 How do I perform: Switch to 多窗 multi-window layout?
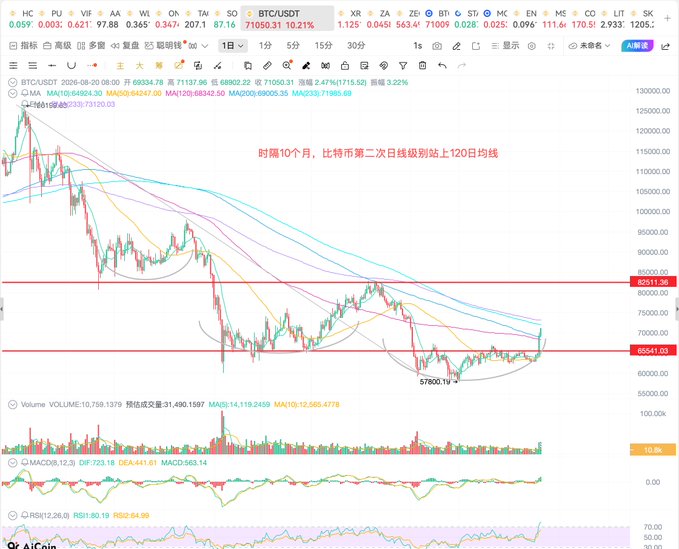(91, 45)
